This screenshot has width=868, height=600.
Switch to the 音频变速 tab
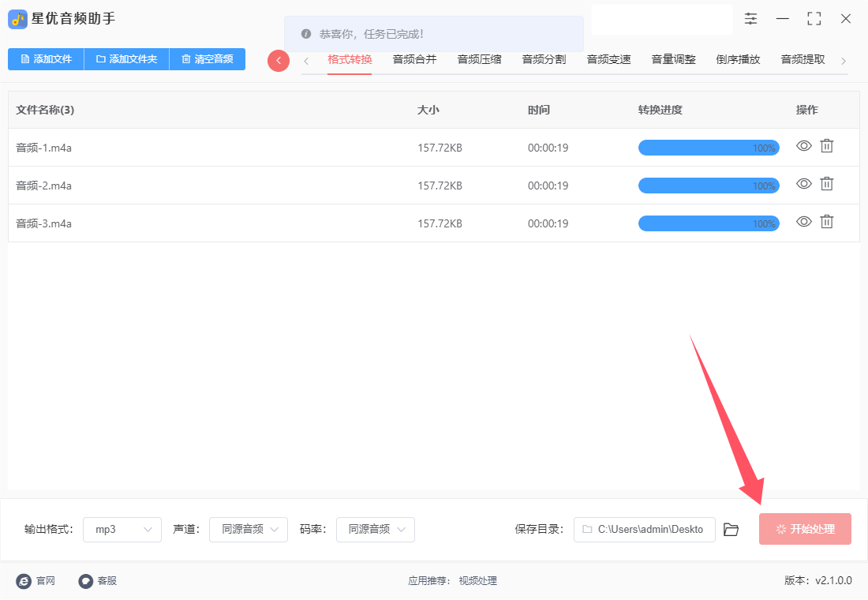point(609,59)
